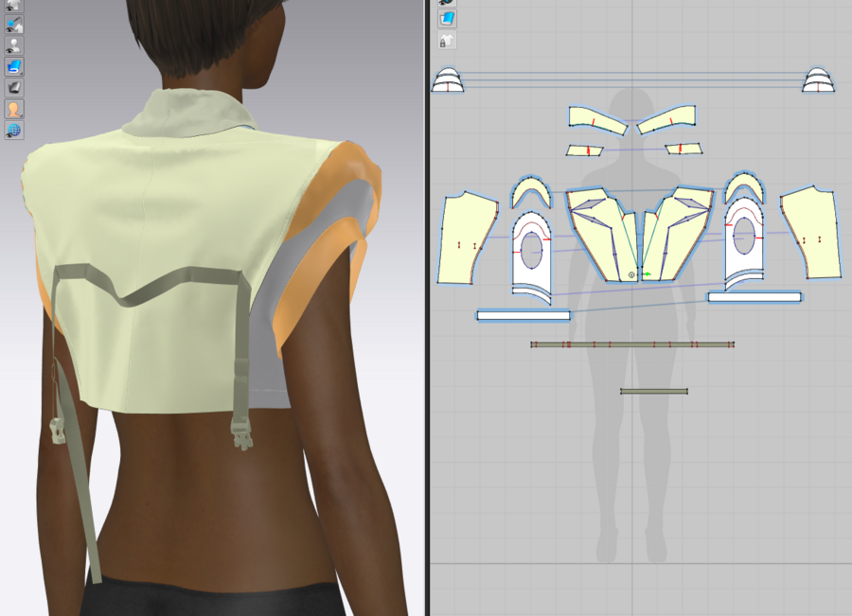
Task: Toggle Show 3D Pen on garment icon
Action: (x=14, y=24)
